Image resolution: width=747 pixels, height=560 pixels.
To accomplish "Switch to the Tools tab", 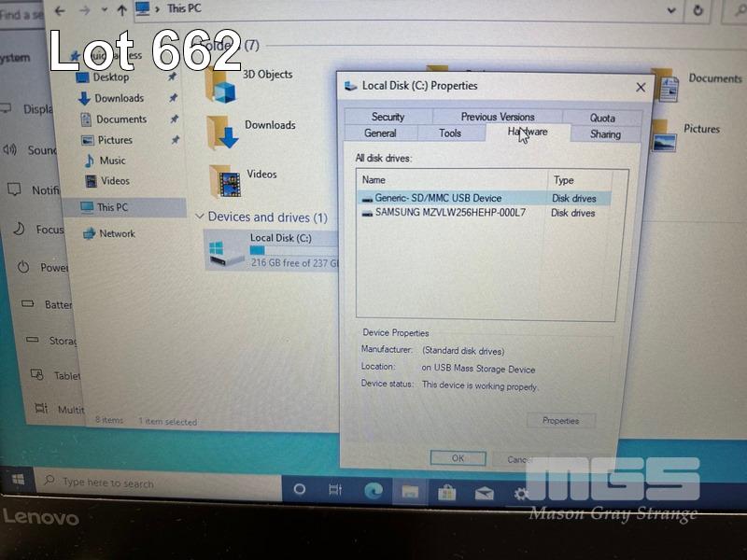I will [x=450, y=133].
